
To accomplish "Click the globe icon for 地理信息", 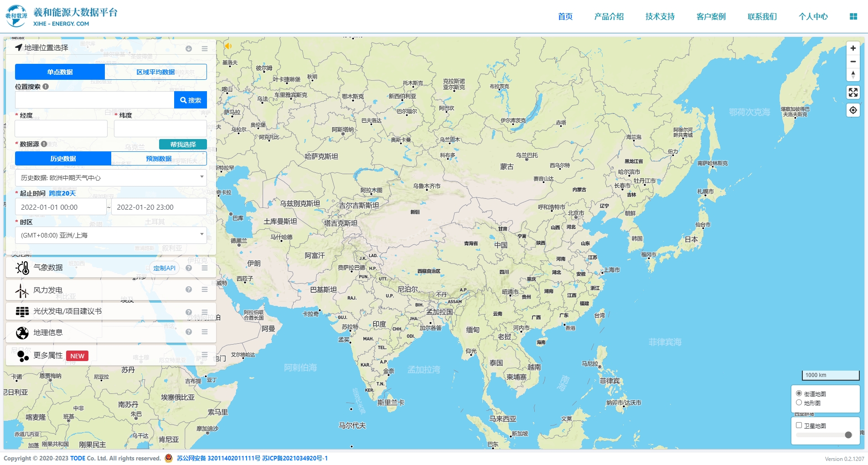I will (22, 333).
